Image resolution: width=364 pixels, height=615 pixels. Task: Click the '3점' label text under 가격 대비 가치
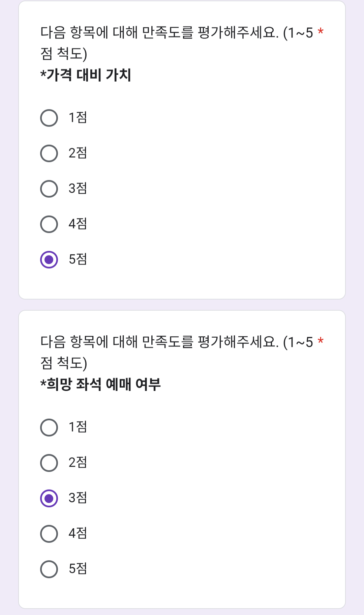pos(78,189)
